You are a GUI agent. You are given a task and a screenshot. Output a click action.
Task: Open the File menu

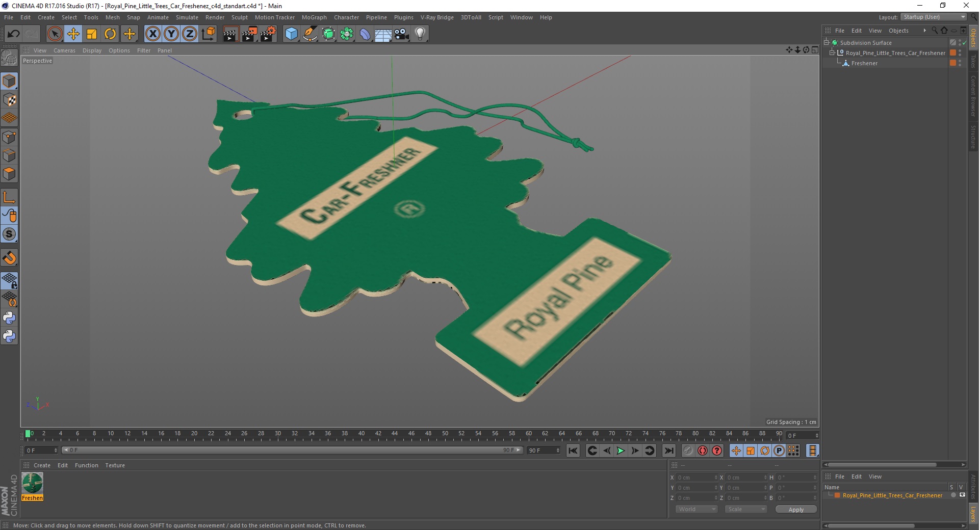click(x=9, y=17)
